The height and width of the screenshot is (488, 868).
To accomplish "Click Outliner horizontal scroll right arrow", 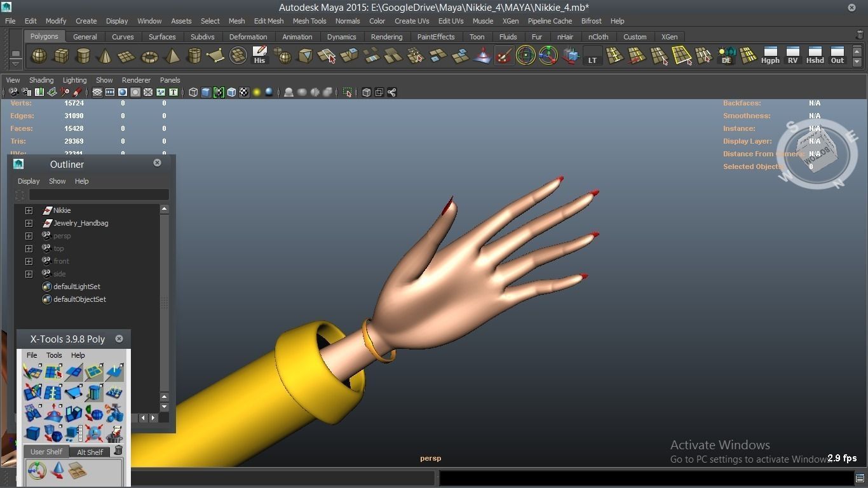I will pos(153,417).
